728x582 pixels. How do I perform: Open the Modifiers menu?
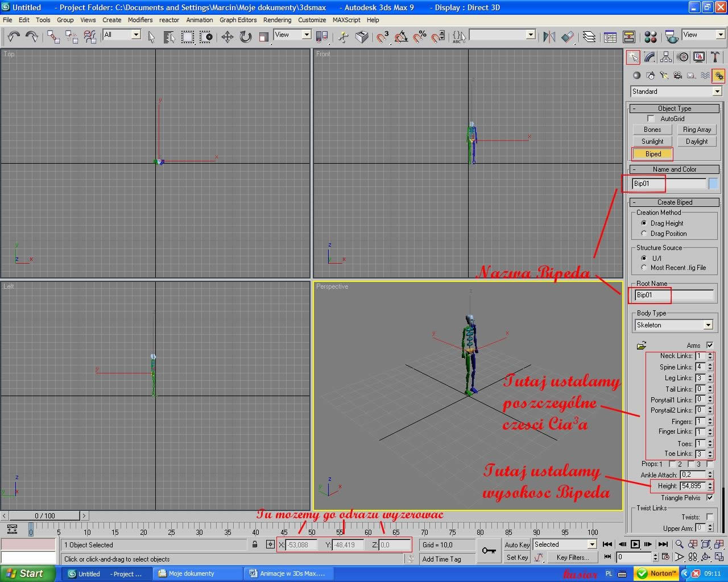[140, 20]
